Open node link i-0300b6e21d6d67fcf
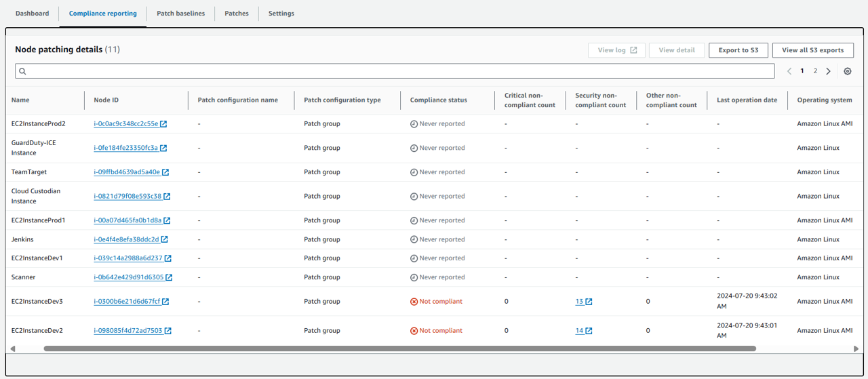This screenshot has height=379, width=868. coord(127,302)
